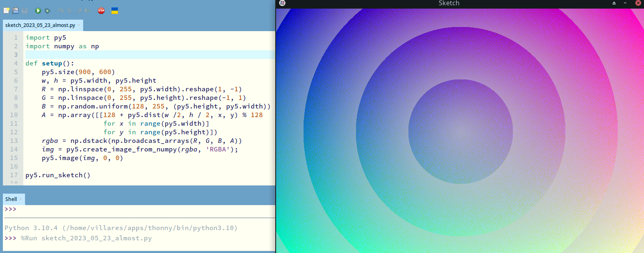This screenshot has width=644, height=253.
Task: Click 'for y in range(py5.height)])' line
Action: (160, 132)
